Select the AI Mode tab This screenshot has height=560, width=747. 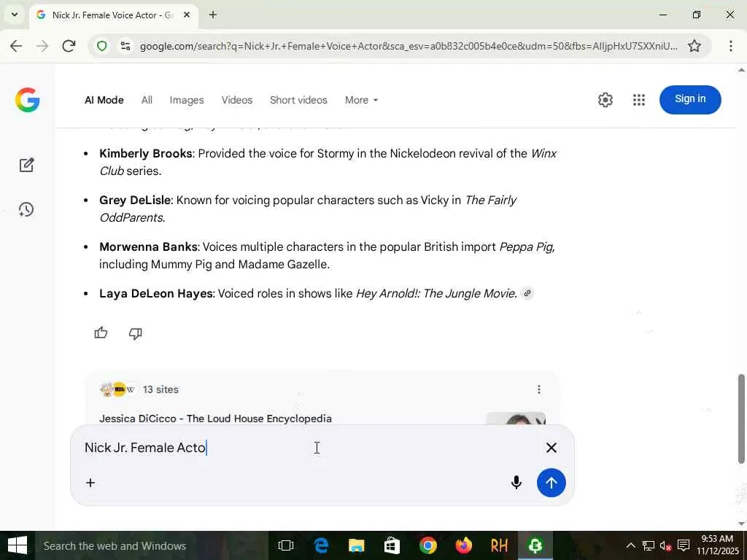(x=104, y=100)
